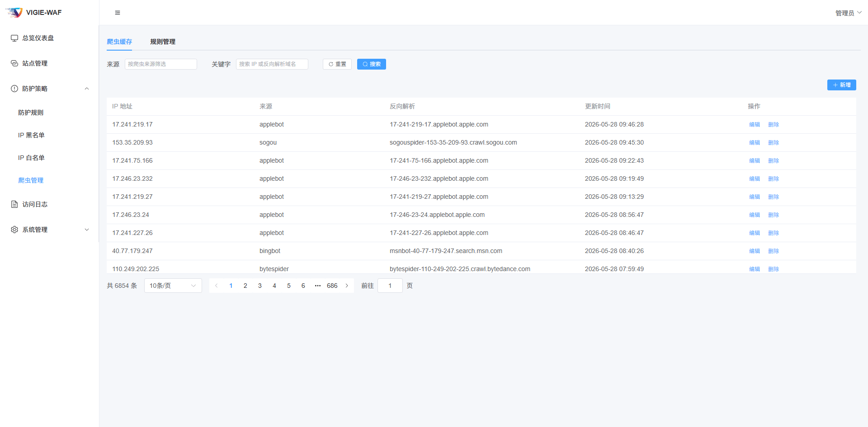Image resolution: width=868 pixels, height=427 pixels.
Task: Open IP 黑名单 page
Action: pos(49,135)
